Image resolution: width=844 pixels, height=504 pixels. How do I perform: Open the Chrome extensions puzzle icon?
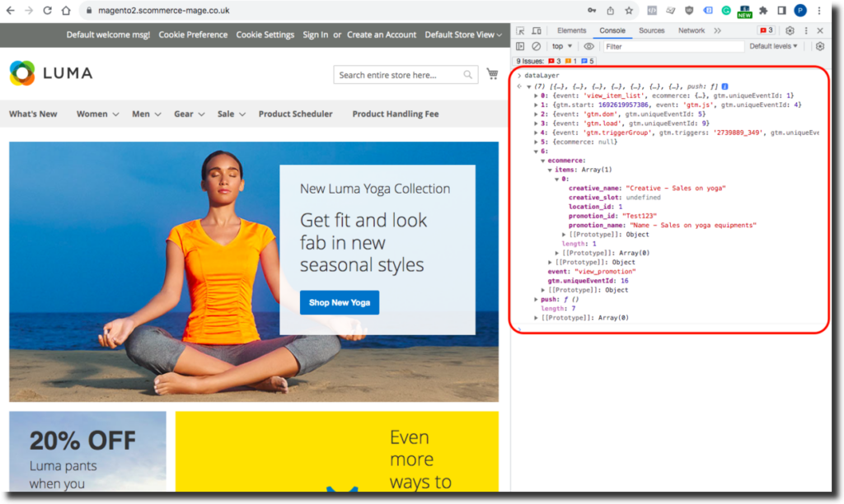(x=763, y=11)
